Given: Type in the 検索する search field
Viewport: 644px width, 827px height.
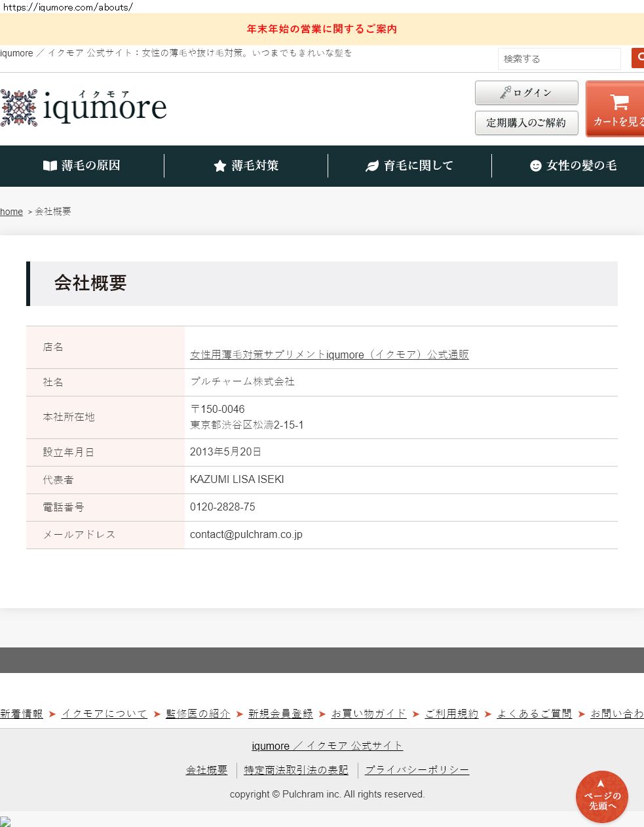Looking at the screenshot, I should [x=558, y=59].
